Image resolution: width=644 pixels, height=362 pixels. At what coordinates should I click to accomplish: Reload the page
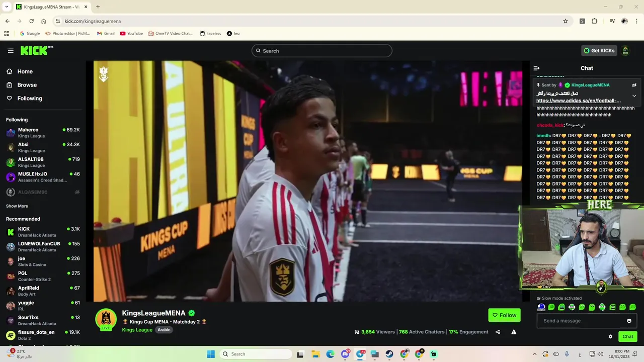31,21
